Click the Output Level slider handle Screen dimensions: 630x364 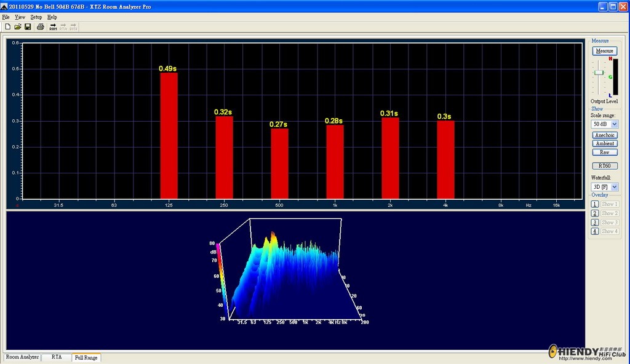[x=599, y=73]
